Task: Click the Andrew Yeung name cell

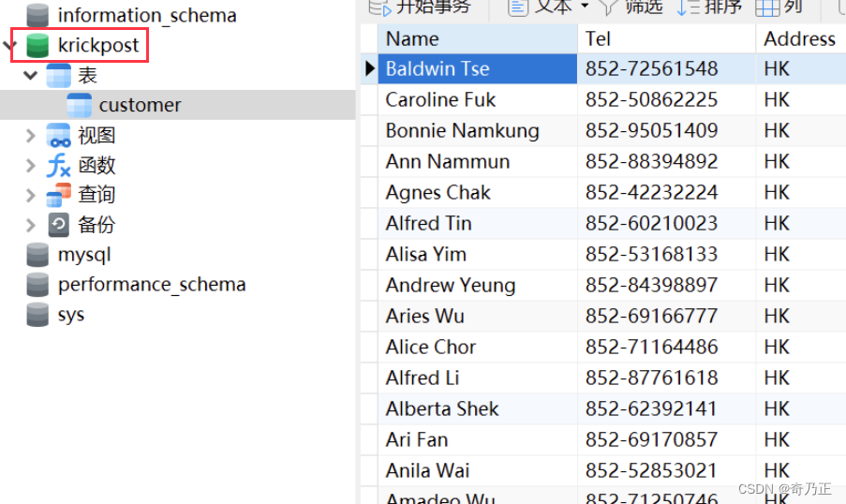Action: coord(478,285)
